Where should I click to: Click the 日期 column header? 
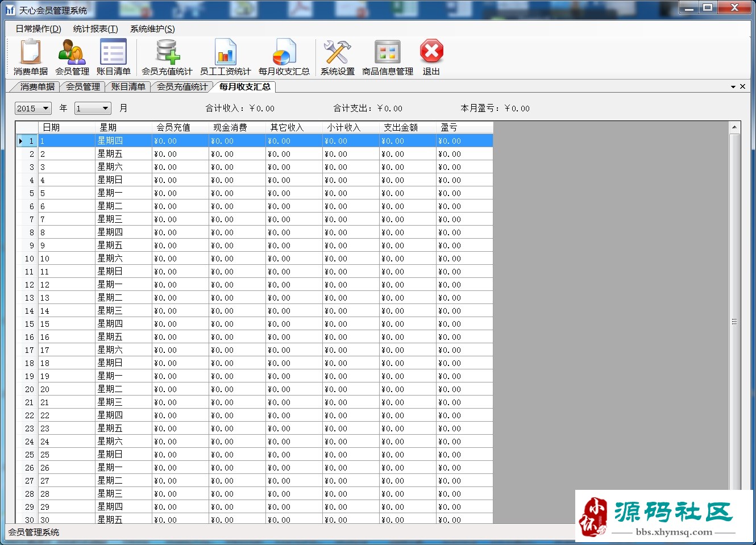[67, 127]
